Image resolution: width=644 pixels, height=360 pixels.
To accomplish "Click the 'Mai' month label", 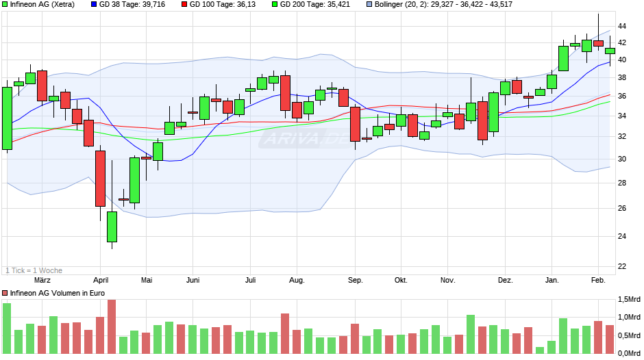I will 147,280.
